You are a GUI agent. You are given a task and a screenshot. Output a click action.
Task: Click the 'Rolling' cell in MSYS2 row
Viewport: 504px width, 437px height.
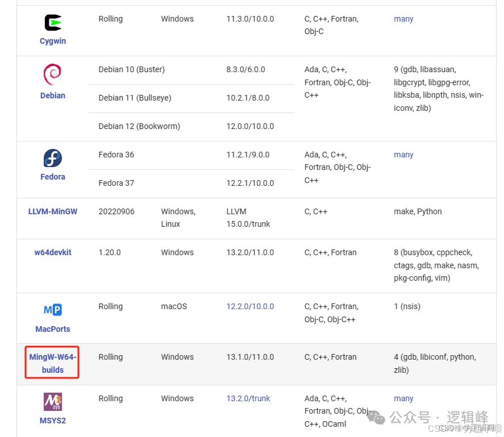111,398
